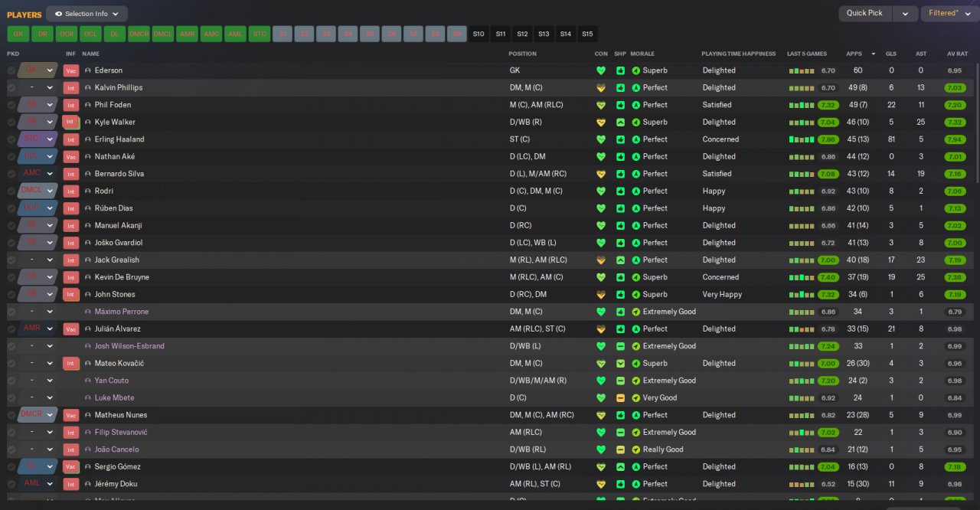Toggle the picked checkmark for Manuel Akanji
Image resolution: width=980 pixels, height=510 pixels.
11,225
